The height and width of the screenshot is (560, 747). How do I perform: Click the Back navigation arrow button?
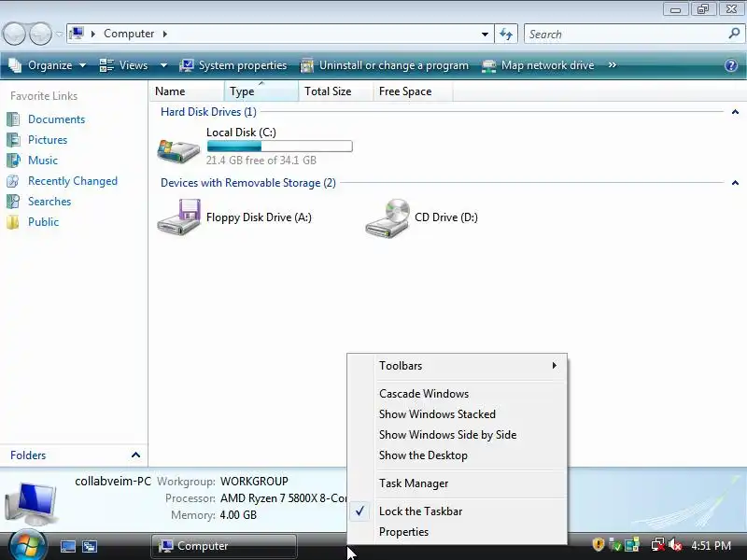(x=14, y=34)
